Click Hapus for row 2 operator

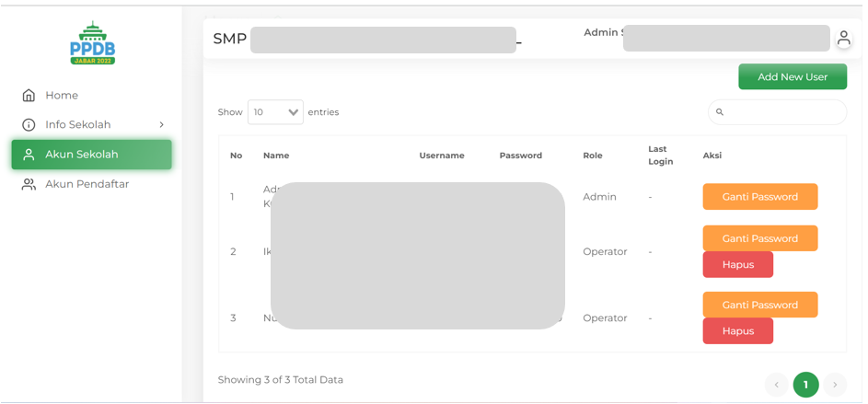[737, 265]
